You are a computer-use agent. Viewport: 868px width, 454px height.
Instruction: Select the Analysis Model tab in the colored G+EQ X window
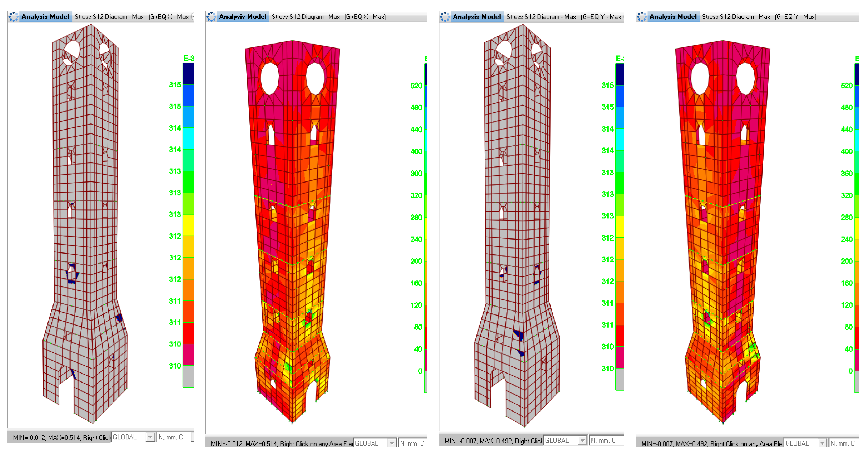pos(243,17)
